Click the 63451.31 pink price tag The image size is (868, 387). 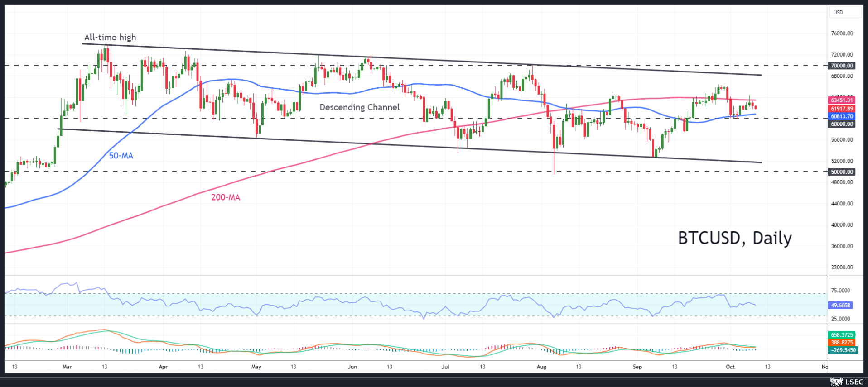[842, 100]
